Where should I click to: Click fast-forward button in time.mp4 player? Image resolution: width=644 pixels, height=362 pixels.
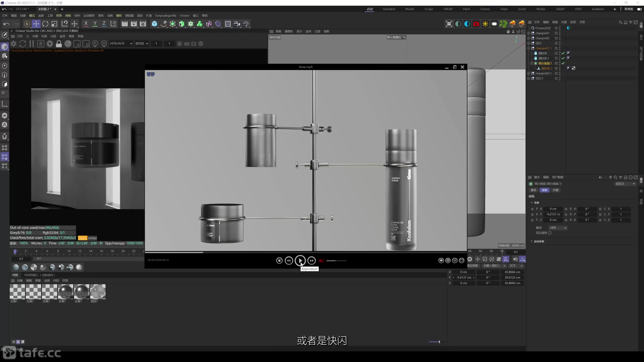(311, 261)
